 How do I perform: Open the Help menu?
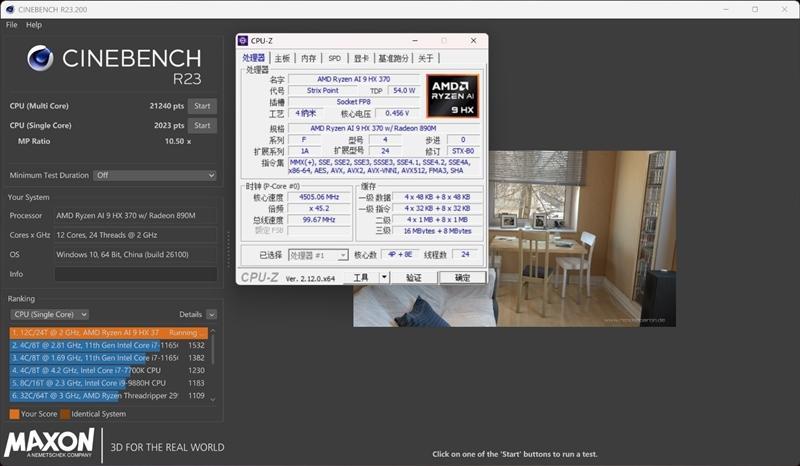click(34, 24)
